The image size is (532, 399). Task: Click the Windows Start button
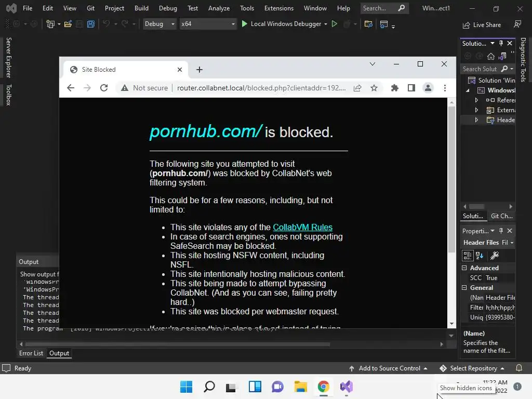click(x=186, y=387)
